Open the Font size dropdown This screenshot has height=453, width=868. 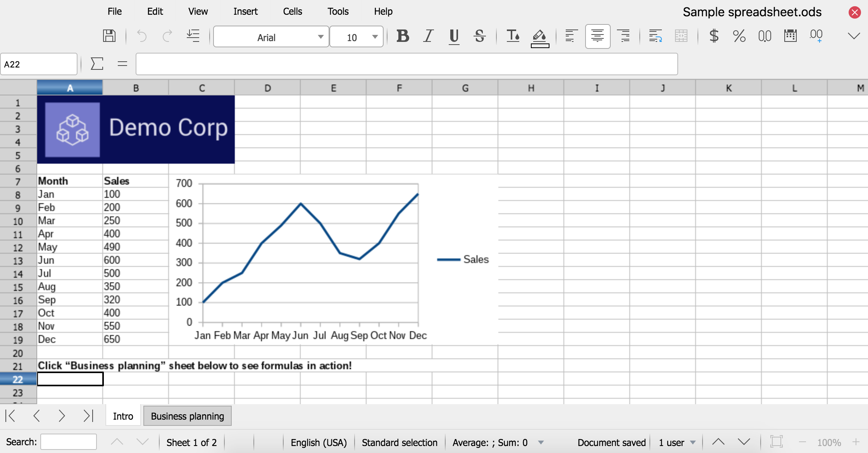373,37
